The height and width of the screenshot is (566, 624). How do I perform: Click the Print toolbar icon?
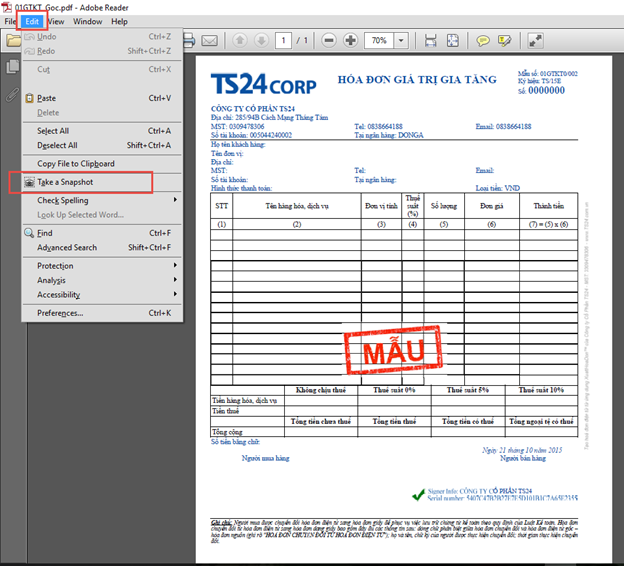click(189, 41)
